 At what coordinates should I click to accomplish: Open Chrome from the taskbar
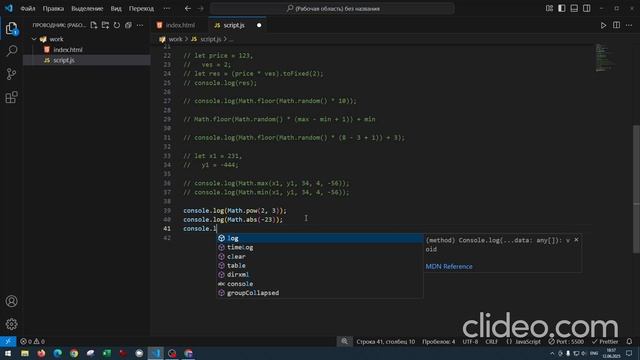pos(74,353)
